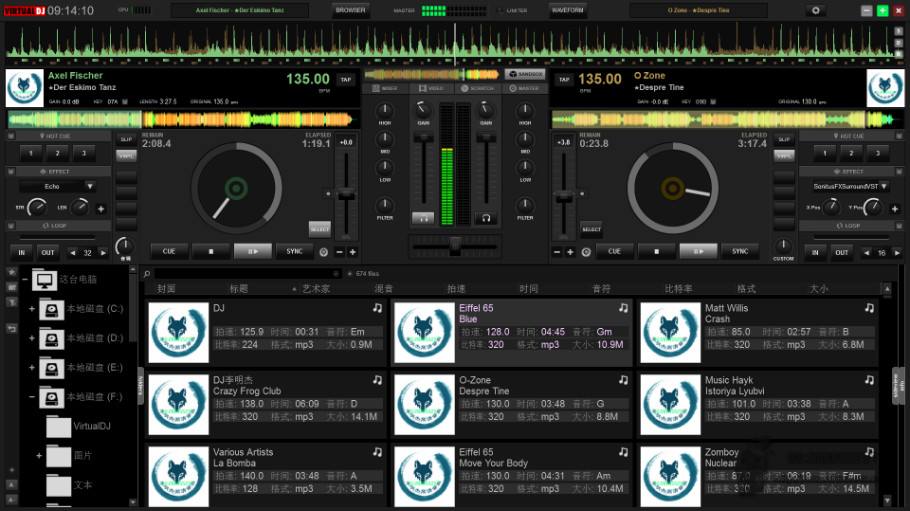The image size is (910, 511).
Task: Toggle VINYL mode on left deck
Action: 126,156
